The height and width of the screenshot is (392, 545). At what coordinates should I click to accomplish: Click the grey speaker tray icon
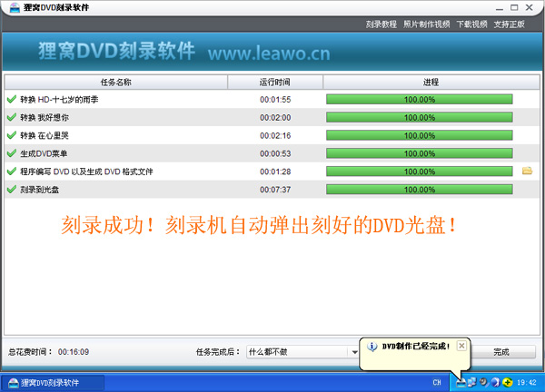pos(484,383)
